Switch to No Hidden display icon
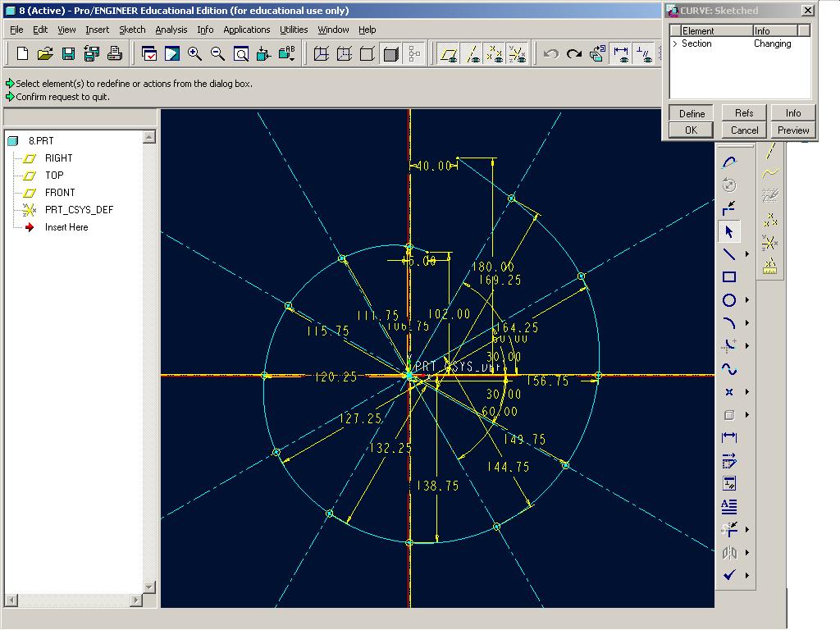The height and width of the screenshot is (630, 840). click(367, 53)
